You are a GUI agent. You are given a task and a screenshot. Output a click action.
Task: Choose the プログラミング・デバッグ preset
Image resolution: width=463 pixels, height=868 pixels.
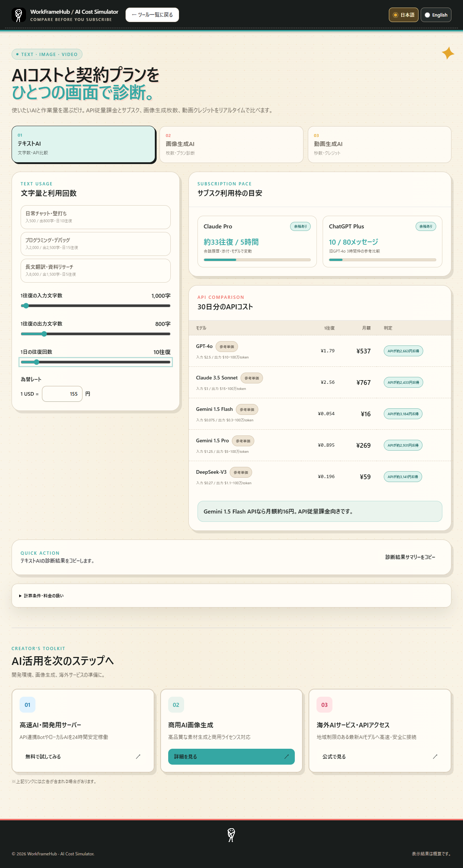(95, 244)
